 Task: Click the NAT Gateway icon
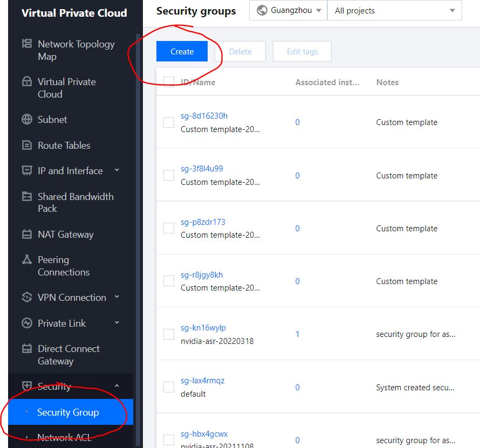(x=27, y=234)
